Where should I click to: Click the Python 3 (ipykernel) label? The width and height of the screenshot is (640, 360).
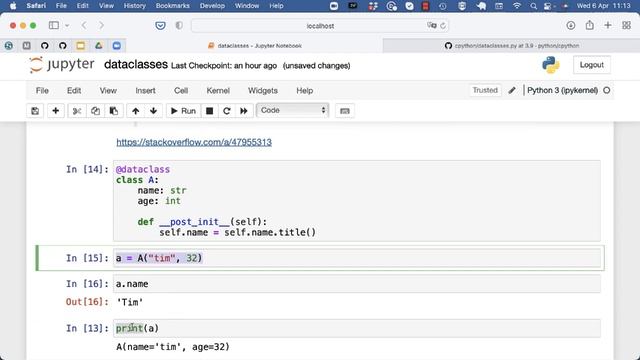[562, 90]
